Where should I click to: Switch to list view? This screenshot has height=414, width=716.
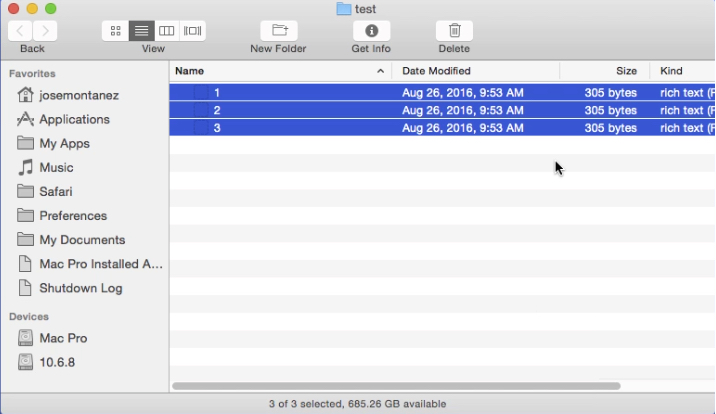pyautogui.click(x=142, y=31)
